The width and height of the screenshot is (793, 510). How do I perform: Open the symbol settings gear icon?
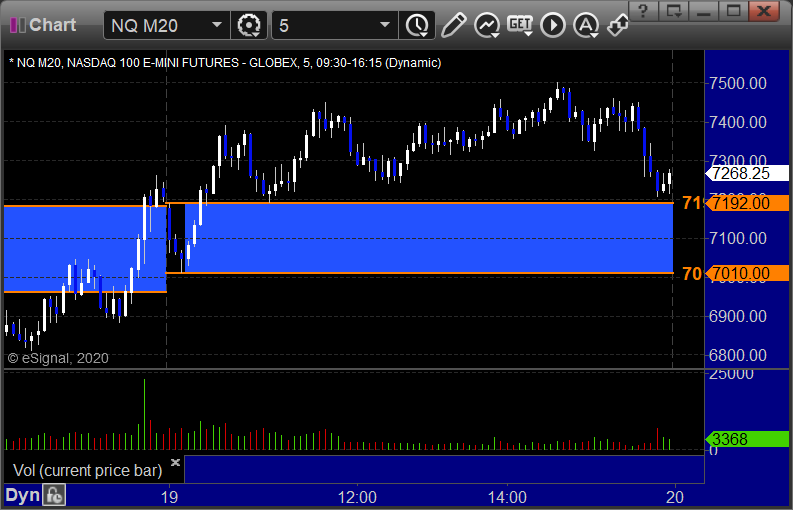[249, 25]
